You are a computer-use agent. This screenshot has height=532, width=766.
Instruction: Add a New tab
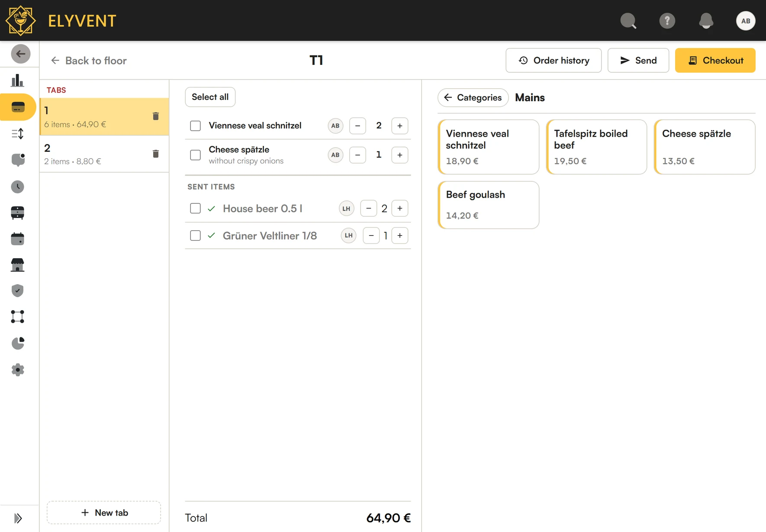coord(104,513)
